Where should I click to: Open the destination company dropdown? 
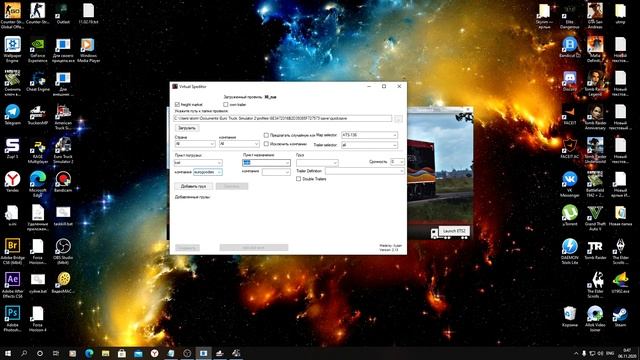(x=276, y=172)
